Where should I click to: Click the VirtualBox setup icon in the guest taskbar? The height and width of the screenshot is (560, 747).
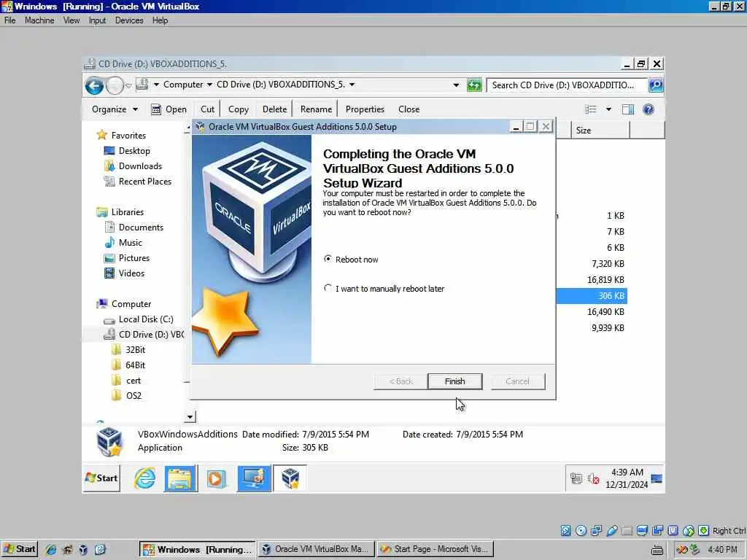point(290,478)
